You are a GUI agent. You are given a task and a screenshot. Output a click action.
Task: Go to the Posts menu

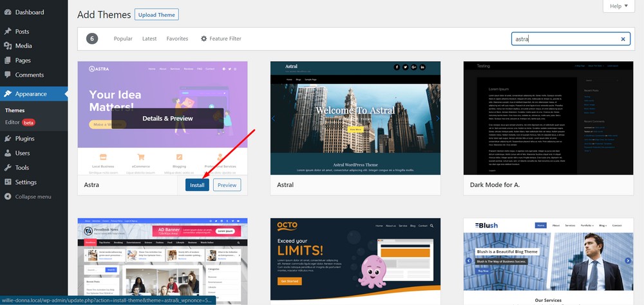click(x=22, y=31)
